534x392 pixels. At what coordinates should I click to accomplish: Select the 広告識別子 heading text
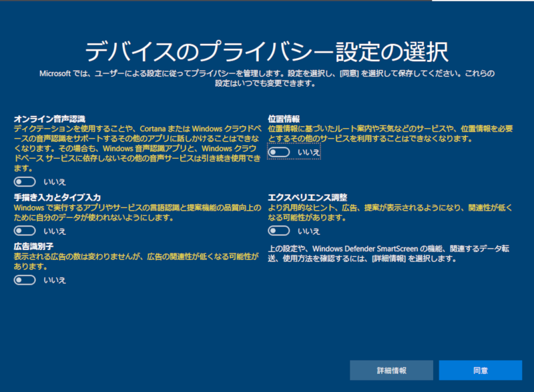click(x=33, y=247)
